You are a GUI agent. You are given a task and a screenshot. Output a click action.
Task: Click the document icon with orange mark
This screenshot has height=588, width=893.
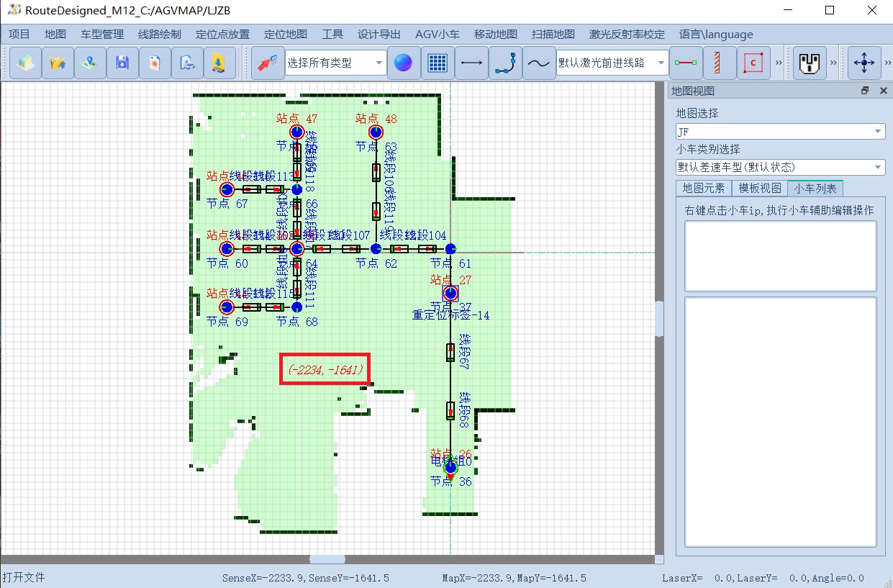[x=155, y=63]
